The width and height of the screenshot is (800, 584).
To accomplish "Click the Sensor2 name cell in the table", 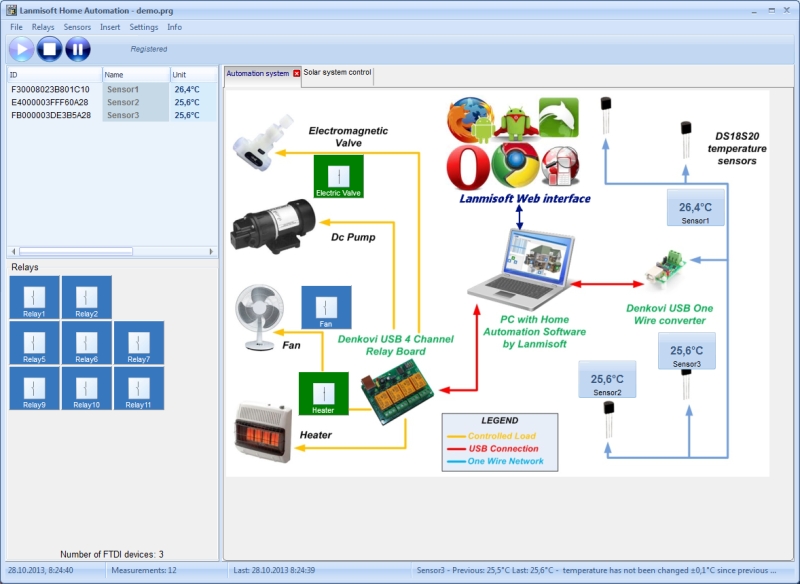I will (x=136, y=102).
